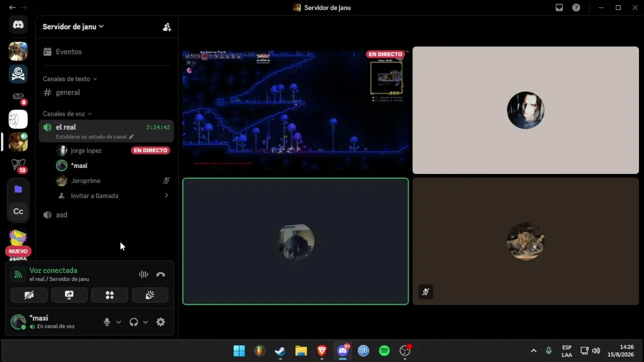Image resolution: width=644 pixels, height=362 pixels.
Task: Open Discord help icon
Action: (576, 8)
